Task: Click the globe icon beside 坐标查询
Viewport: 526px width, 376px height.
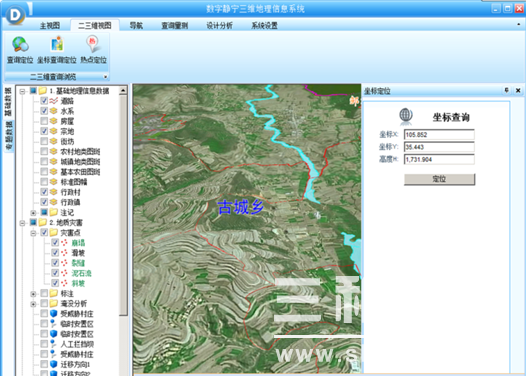Action: point(406,116)
